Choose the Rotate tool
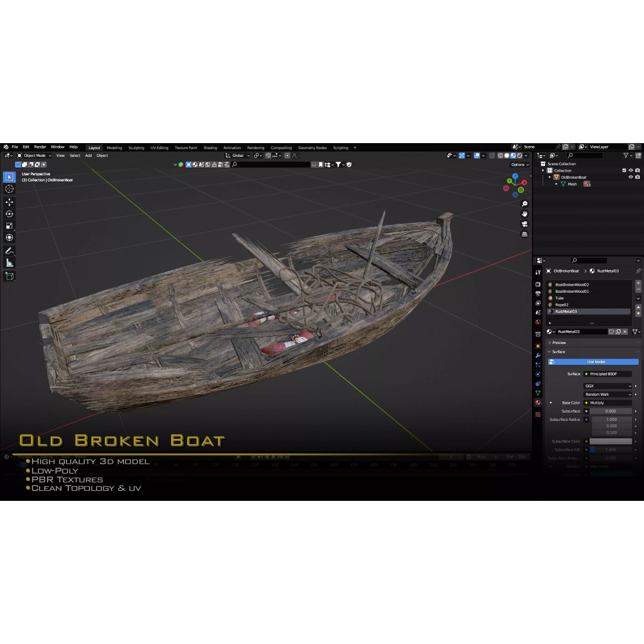 [10, 214]
